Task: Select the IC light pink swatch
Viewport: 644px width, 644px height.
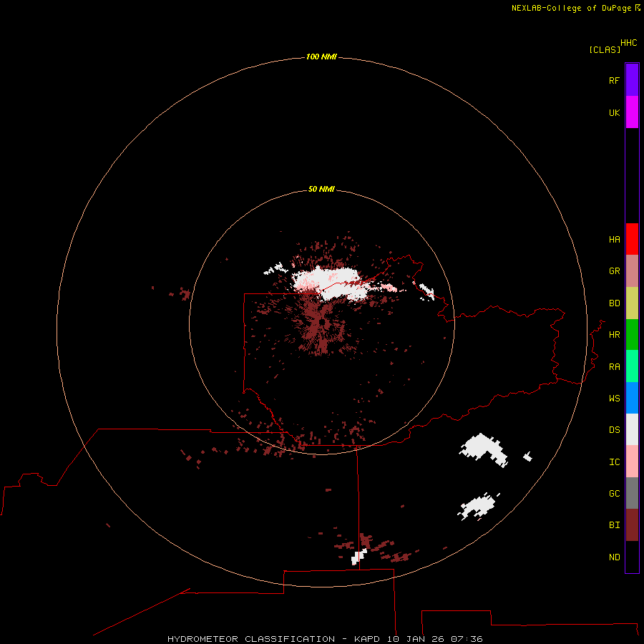Action: coord(632,462)
